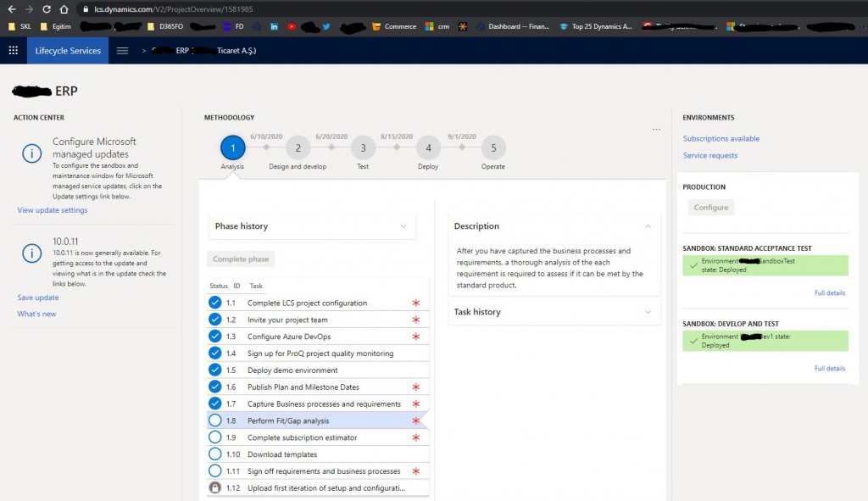Click the 6/20/2020 milestone marker
868x501 pixels.
click(x=331, y=148)
